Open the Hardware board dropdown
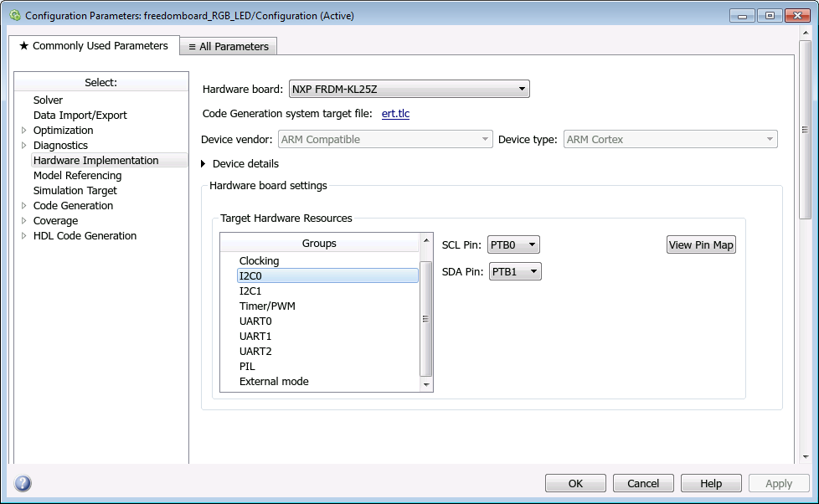Image resolution: width=819 pixels, height=504 pixels. [x=409, y=89]
